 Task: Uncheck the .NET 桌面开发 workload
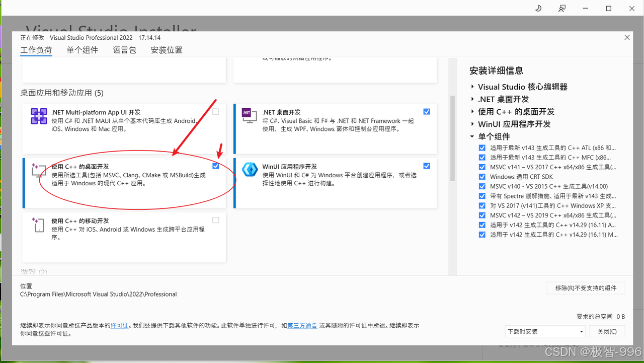tap(427, 112)
